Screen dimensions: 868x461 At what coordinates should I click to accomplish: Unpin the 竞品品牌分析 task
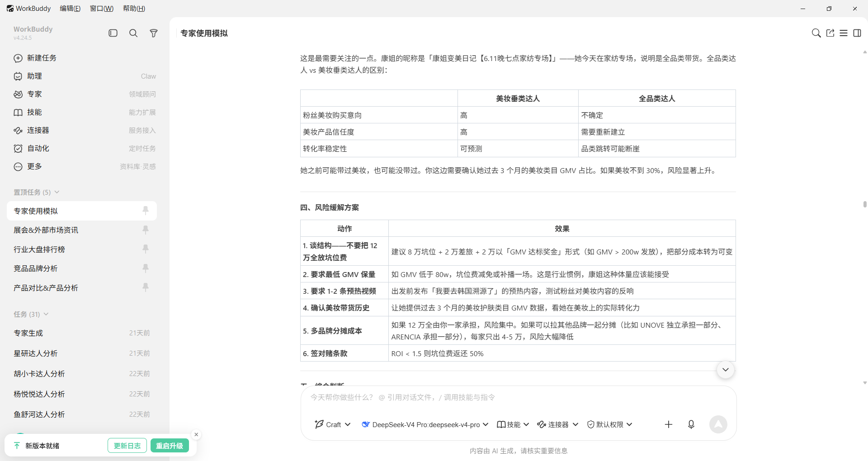(146, 268)
